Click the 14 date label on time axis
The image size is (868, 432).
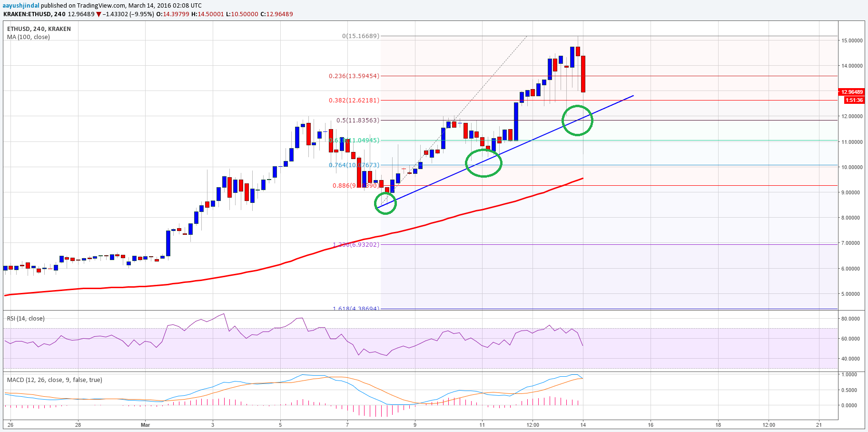[x=583, y=425]
